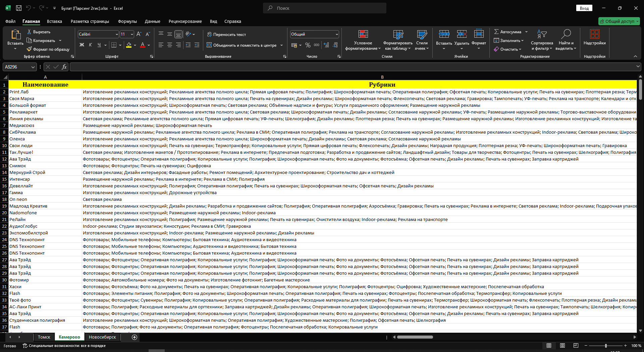Image resolution: width=644 pixels, height=352 pixels.
Task: Open the Calibri font name dropdown
Action: [117, 34]
